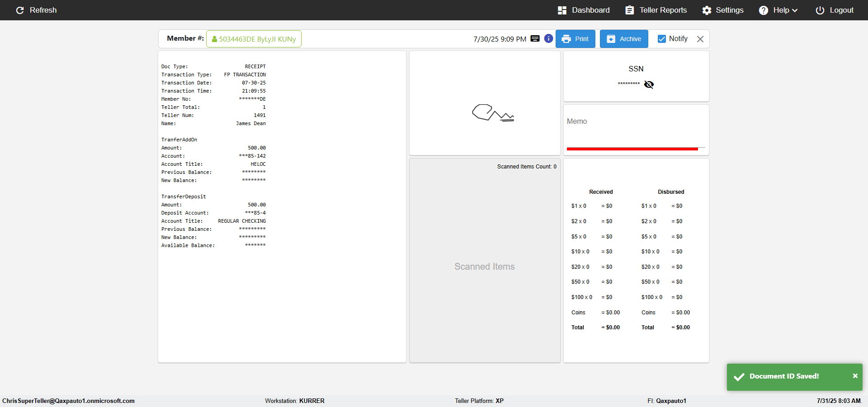Click the Document ID Saved checkmark icon
The image size is (868, 407).
(739, 377)
